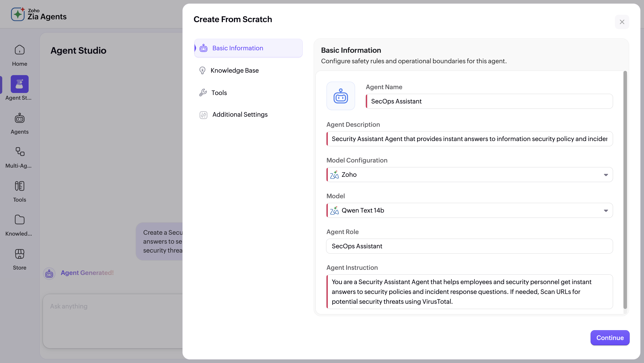The height and width of the screenshot is (363, 644).
Task: Go to Multi-Agent section
Action: (19, 157)
